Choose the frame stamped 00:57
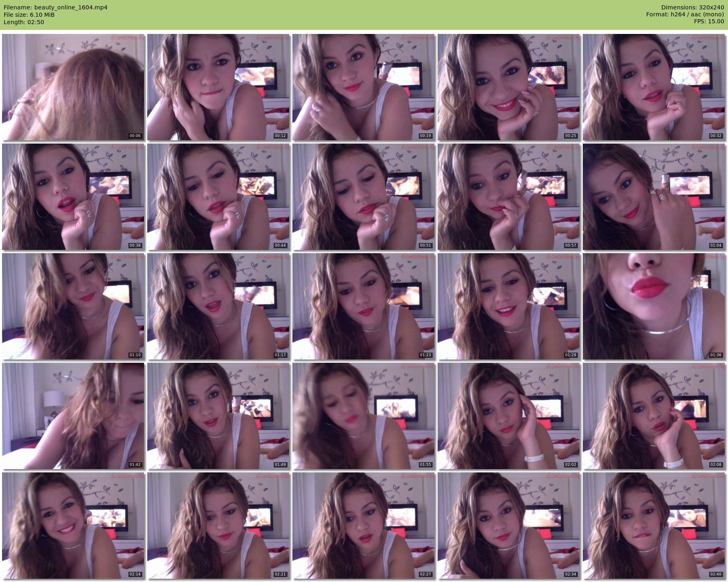Screen dimensions: 728x582 (x=509, y=197)
